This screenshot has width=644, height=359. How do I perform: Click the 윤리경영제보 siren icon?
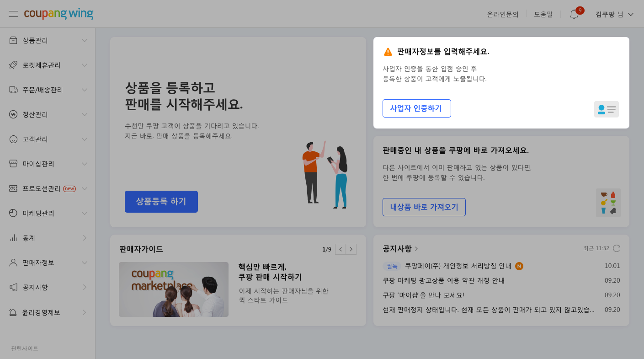[13, 312]
